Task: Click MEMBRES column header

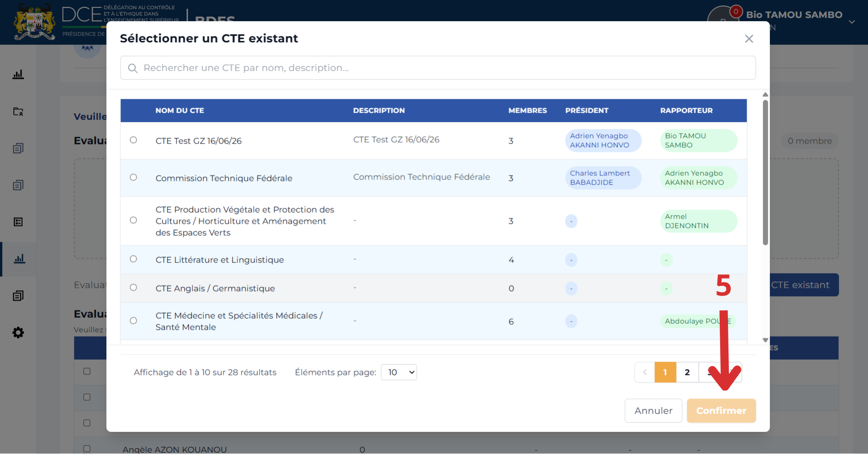Action: [528, 111]
